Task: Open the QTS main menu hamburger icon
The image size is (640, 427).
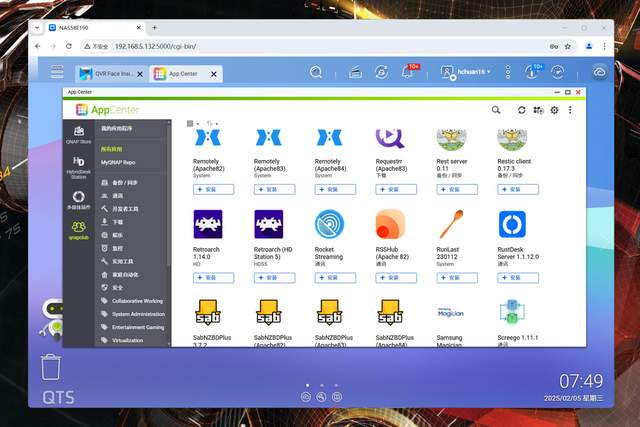Action: 57,72
